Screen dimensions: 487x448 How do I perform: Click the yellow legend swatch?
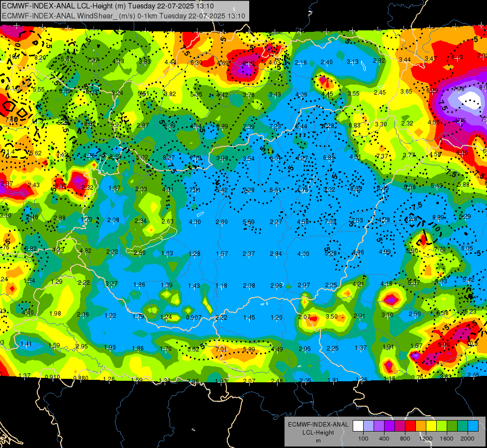pos(431,426)
